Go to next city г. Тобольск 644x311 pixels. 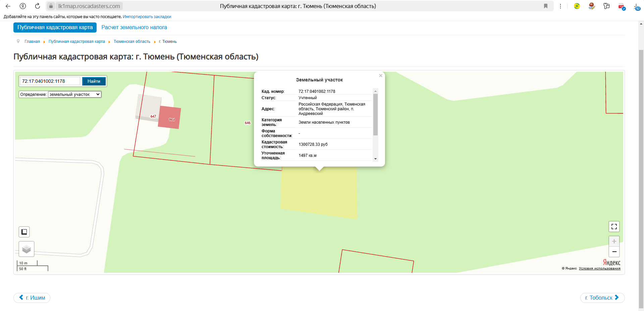602,298
